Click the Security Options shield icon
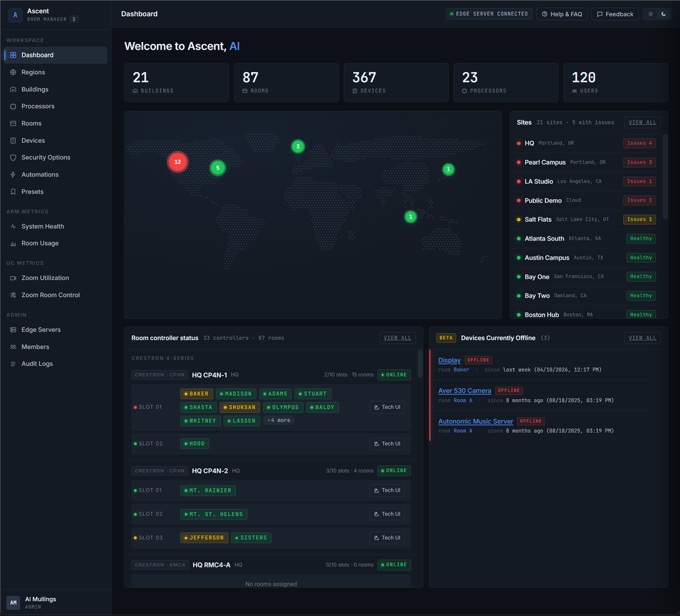The image size is (680, 616). (13, 158)
